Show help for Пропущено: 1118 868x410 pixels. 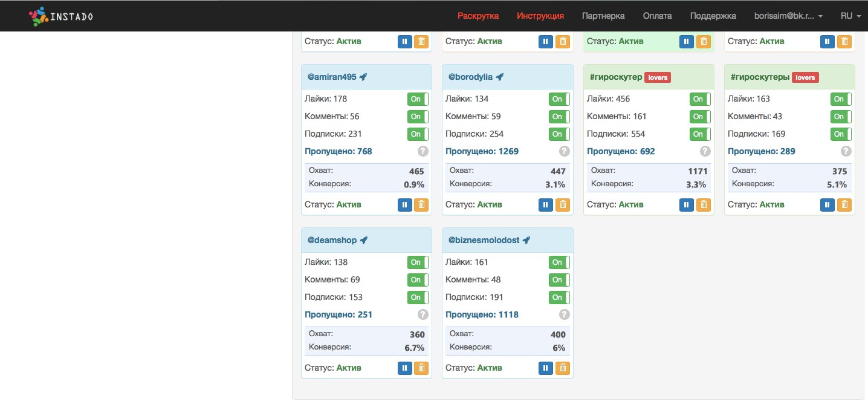pyautogui.click(x=564, y=314)
